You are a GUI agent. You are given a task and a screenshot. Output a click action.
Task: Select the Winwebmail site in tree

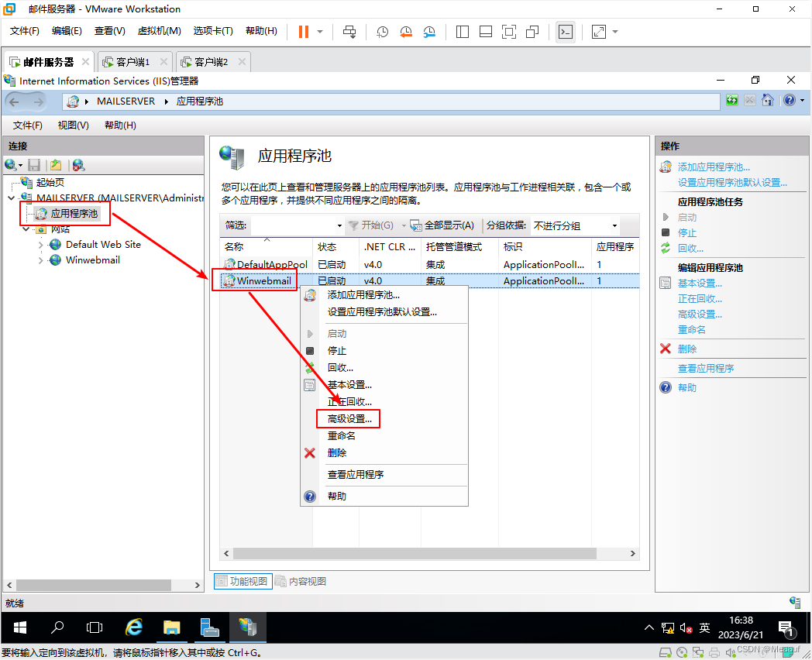93,260
